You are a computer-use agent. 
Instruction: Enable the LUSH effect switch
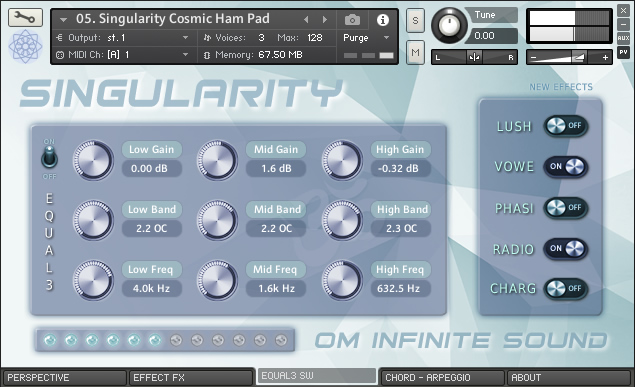click(565, 126)
